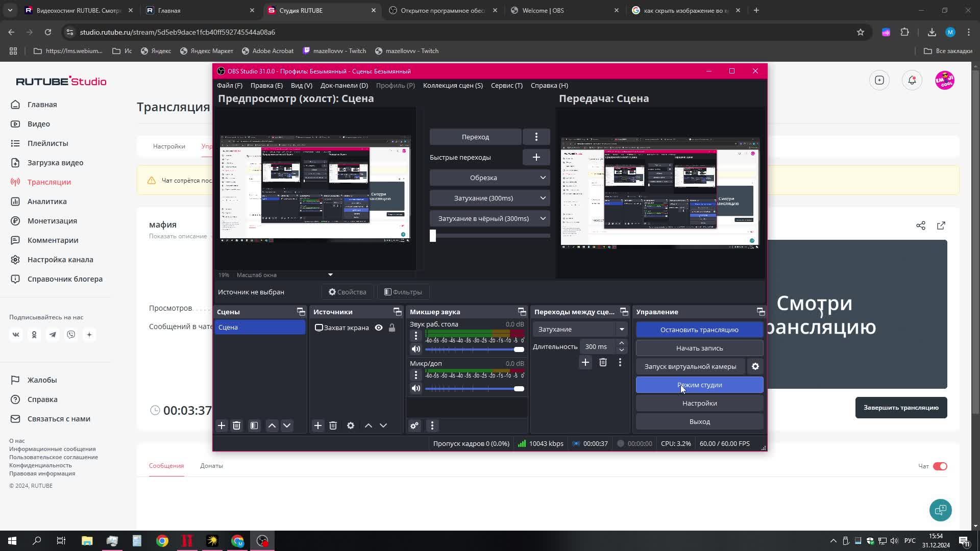Open Сервис (T) menu
The height and width of the screenshot is (551, 980).
507,85
